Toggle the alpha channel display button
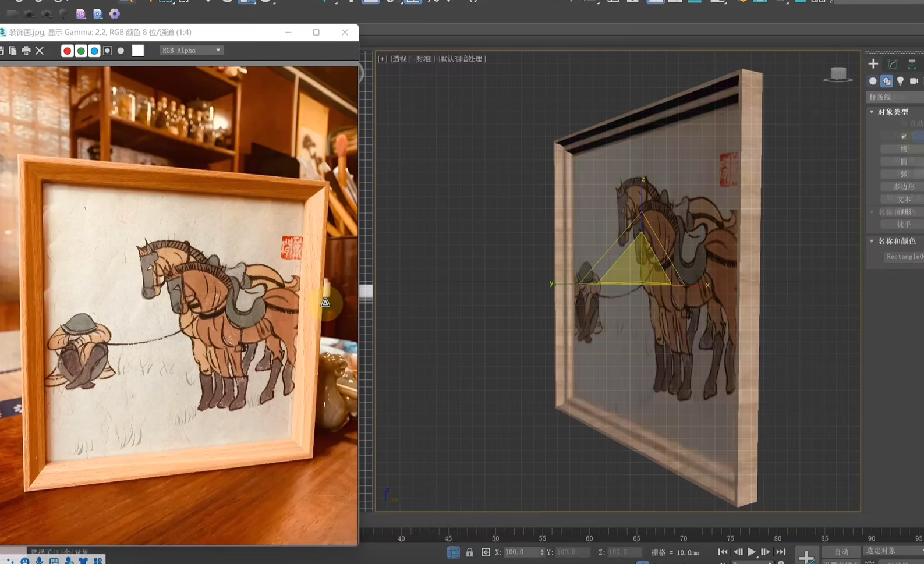 [x=107, y=51]
